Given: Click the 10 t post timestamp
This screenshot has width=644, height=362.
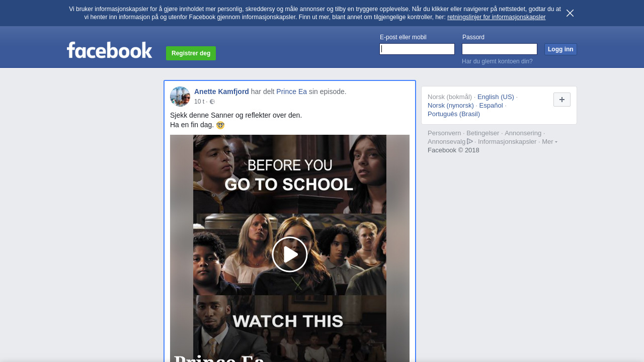Looking at the screenshot, I should [199, 102].
